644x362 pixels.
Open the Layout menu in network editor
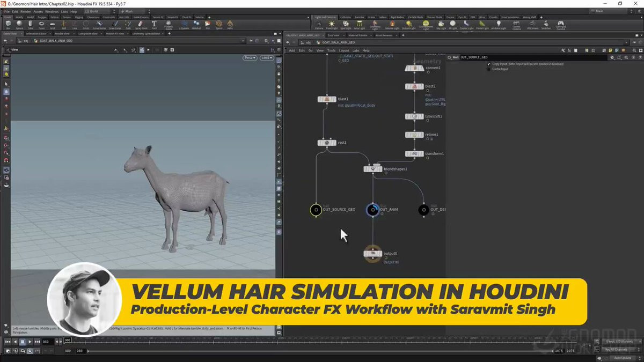point(344,50)
